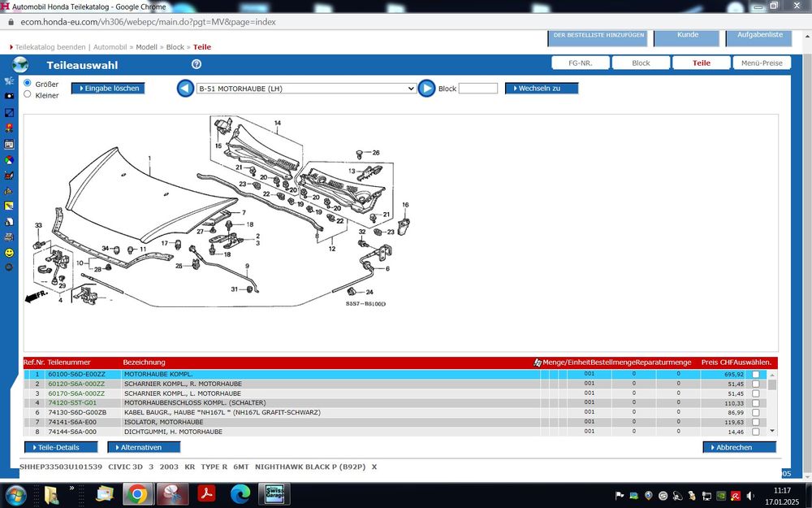Viewport: 812px width, 508px height.
Task: Click part number 60120-S6A-000ZZ
Action: pyautogui.click(x=76, y=384)
